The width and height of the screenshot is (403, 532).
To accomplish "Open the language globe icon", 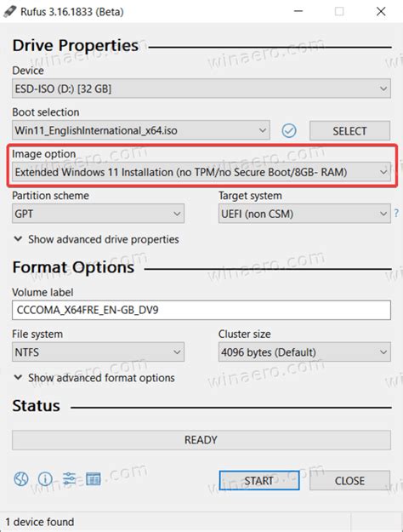I will point(21,478).
